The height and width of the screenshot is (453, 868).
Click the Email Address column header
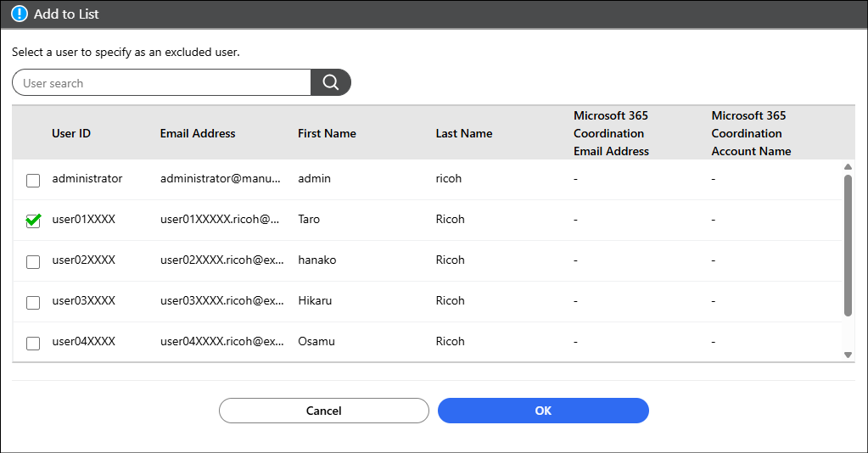pyautogui.click(x=198, y=133)
